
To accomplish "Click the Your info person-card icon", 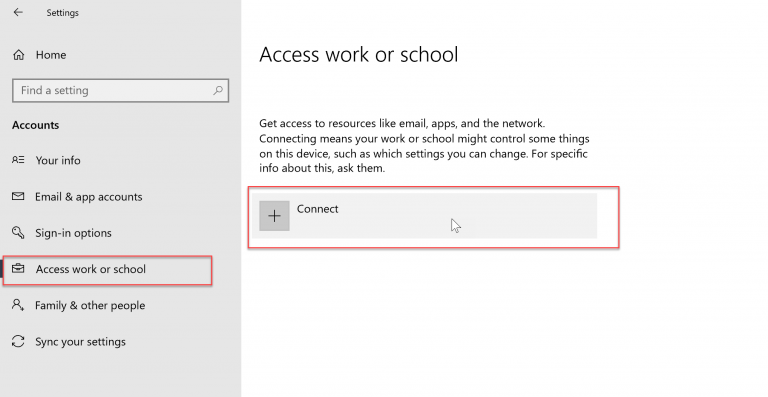I will click(18, 160).
